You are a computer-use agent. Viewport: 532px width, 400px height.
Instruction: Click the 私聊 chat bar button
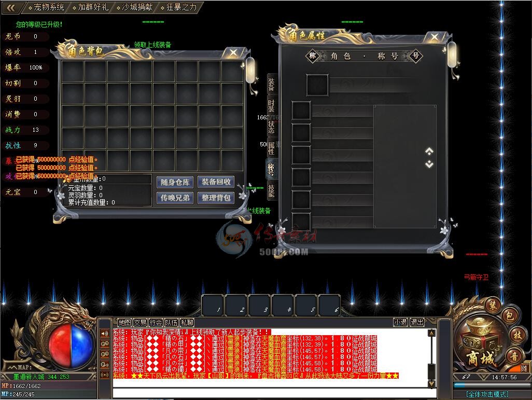(x=187, y=322)
